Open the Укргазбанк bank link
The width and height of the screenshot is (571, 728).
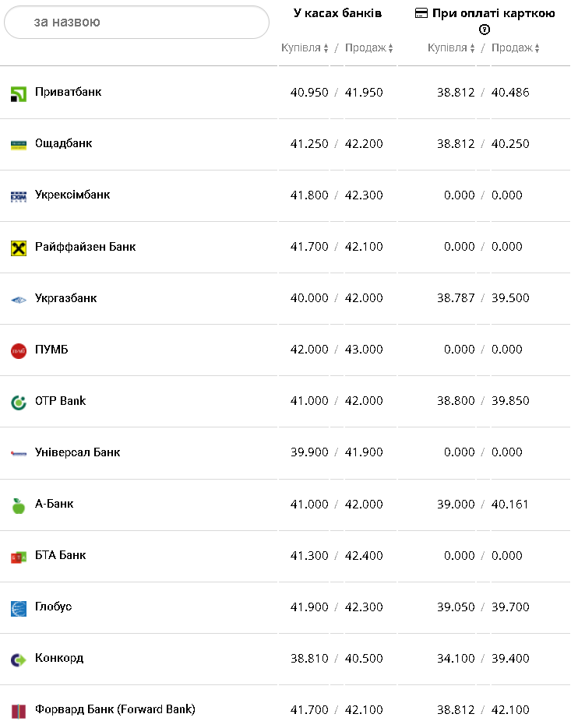click(66, 298)
